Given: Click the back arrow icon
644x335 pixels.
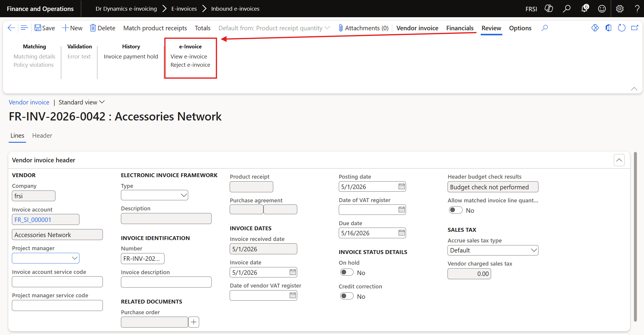Looking at the screenshot, I should (x=11, y=28).
